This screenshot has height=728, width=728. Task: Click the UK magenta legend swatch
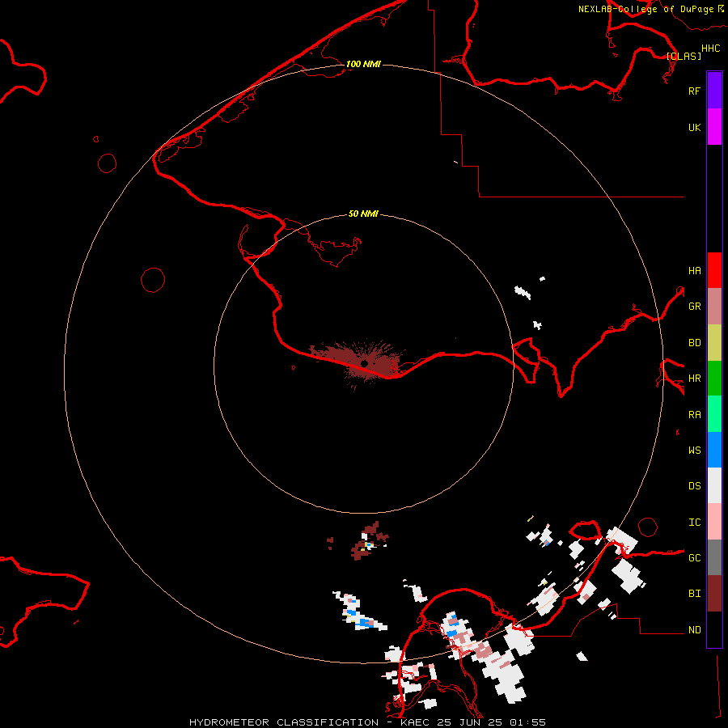click(714, 127)
